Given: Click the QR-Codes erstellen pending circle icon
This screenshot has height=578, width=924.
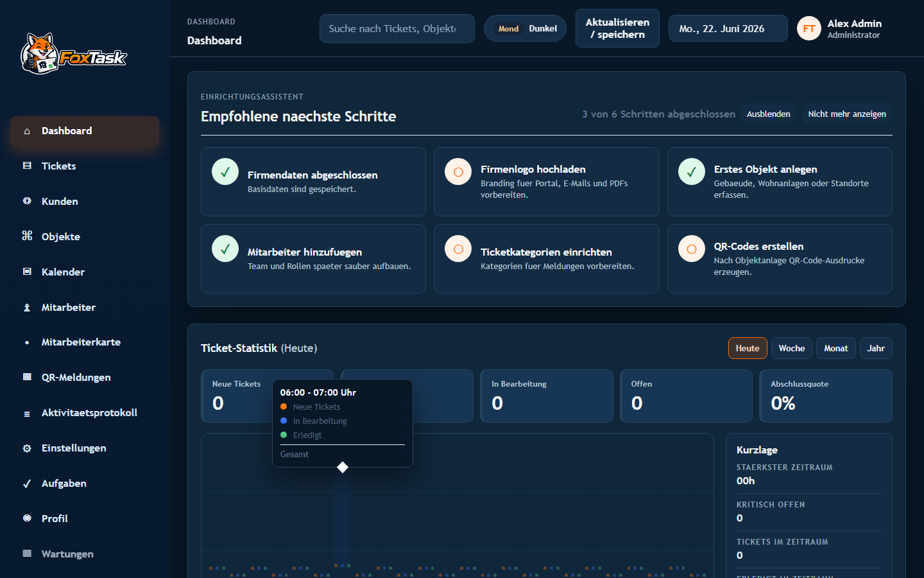Looking at the screenshot, I should pyautogui.click(x=692, y=249).
